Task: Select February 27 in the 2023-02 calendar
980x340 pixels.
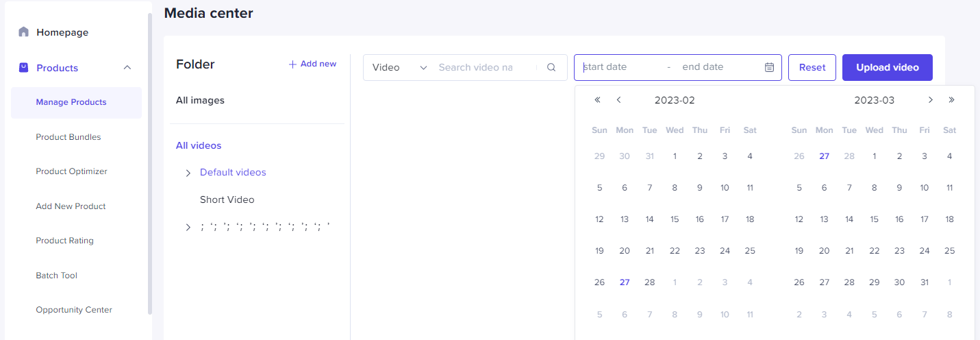Action: [x=625, y=282]
